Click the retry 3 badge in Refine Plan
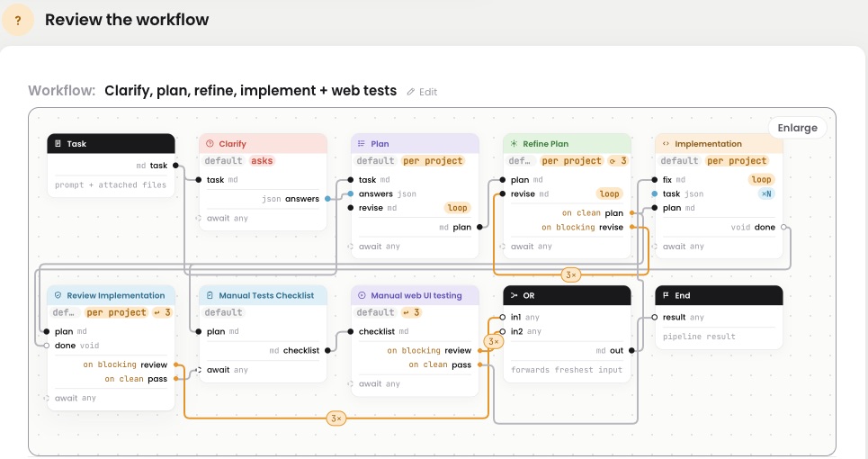This screenshot has width=868, height=459. (617, 160)
